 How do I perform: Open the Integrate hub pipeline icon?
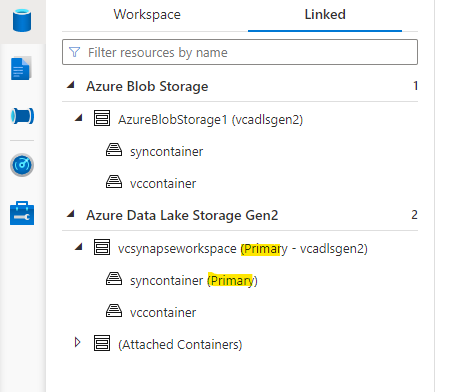click(22, 116)
